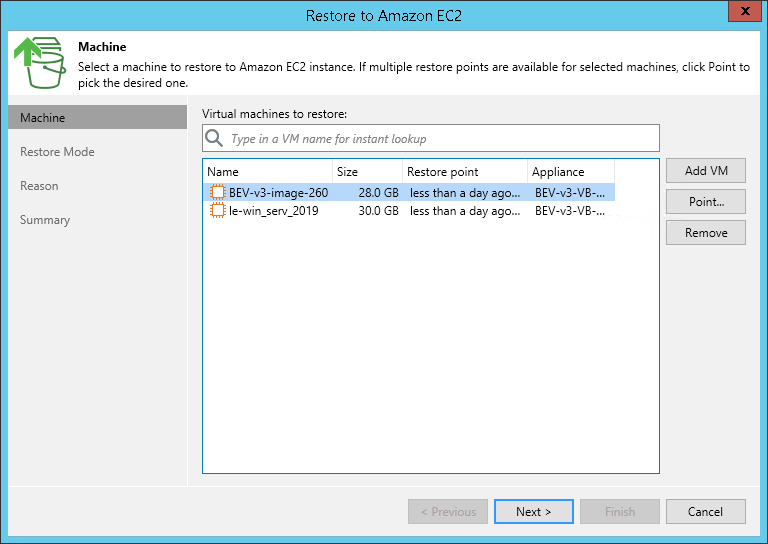Close the Restore to Amazon EC2 dialog
This screenshot has height=544, width=768.
(x=745, y=11)
